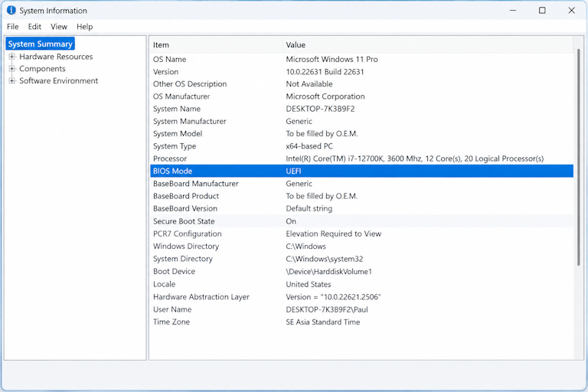This screenshot has width=588, height=392.
Task: Click the Item column header
Action: 216,45
